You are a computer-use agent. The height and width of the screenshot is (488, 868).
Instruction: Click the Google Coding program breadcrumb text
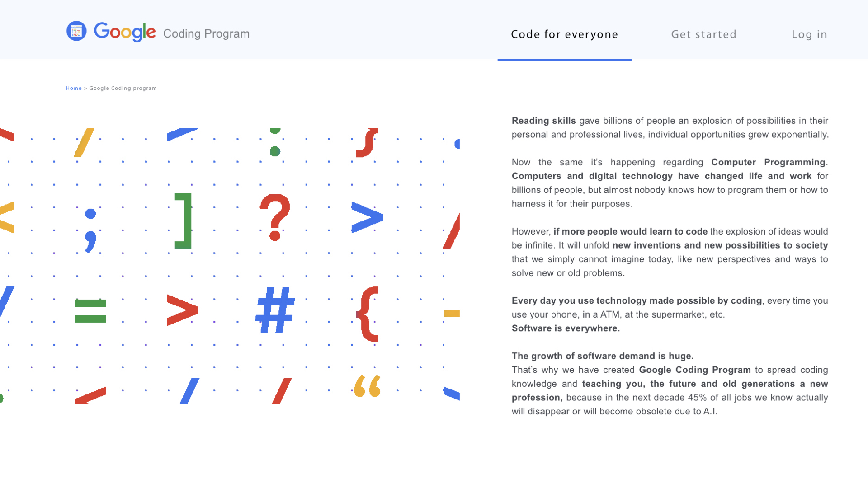tap(123, 88)
